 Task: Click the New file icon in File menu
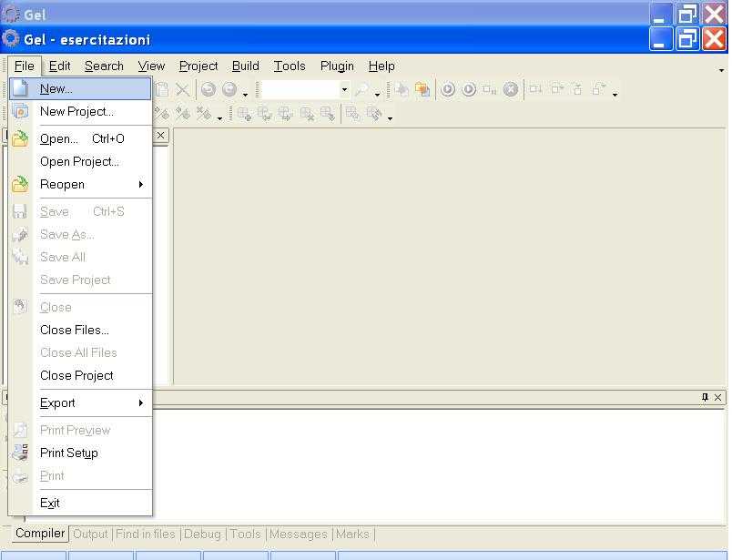click(20, 89)
